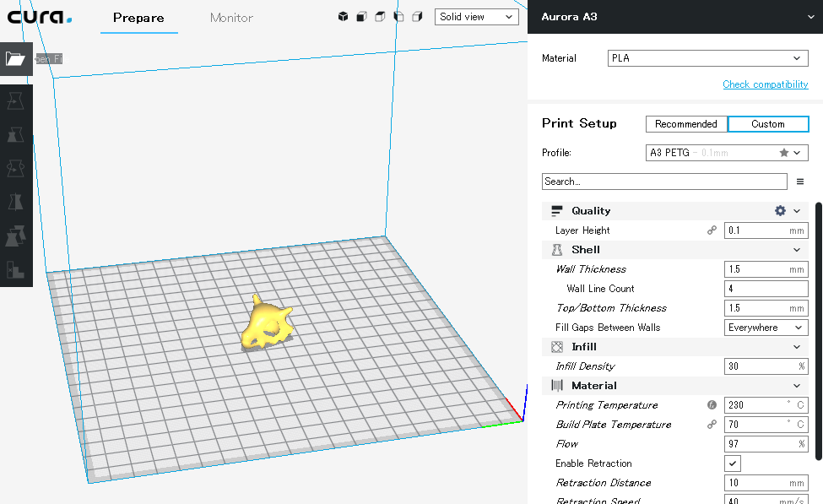Select the Rotate tool in left toolbar

click(16, 169)
